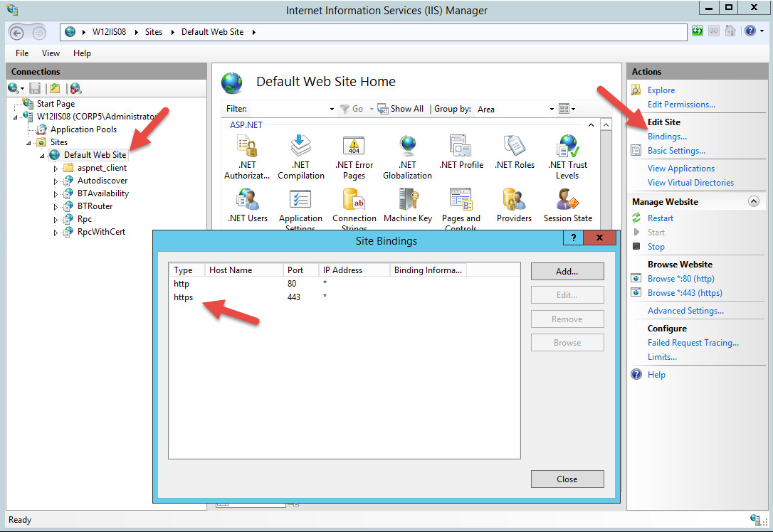773x532 pixels.
Task: Click the Site Bindings help question button
Action: click(x=573, y=238)
